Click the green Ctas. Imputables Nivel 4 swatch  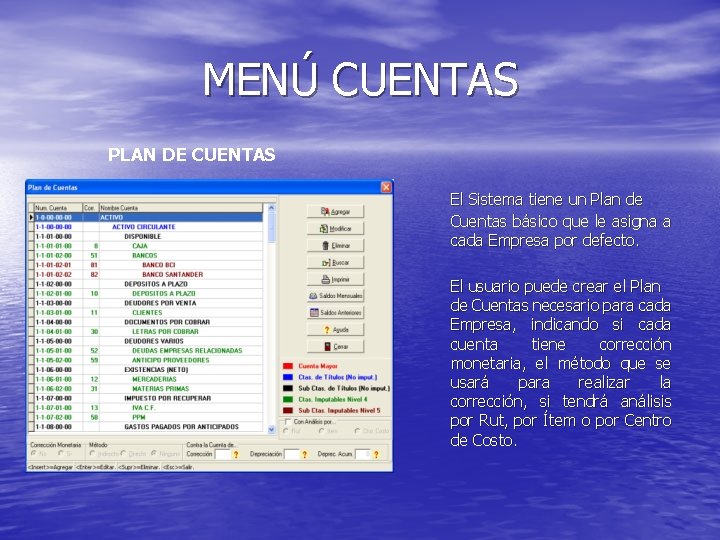tap(288, 399)
